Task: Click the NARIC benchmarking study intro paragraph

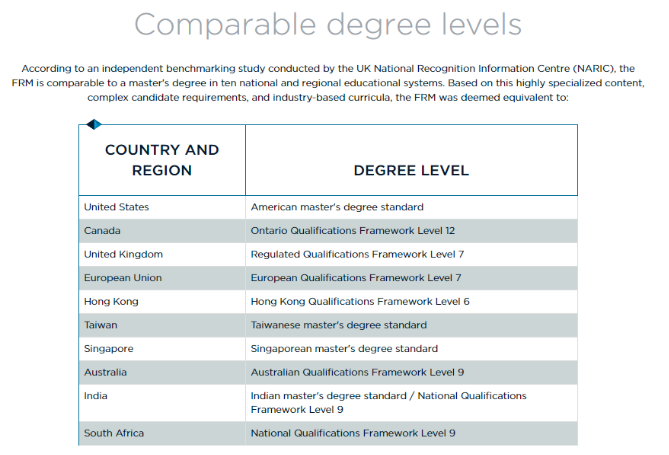Action: [334, 84]
